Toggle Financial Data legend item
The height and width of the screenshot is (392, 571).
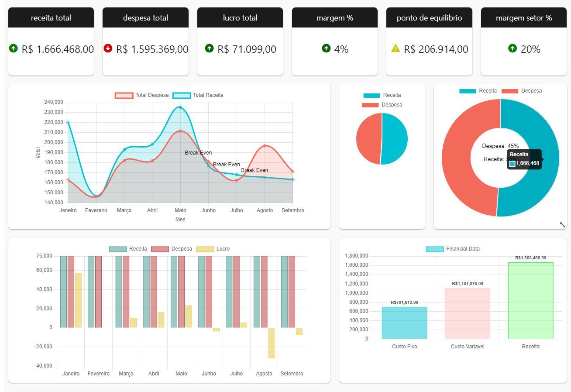click(453, 249)
